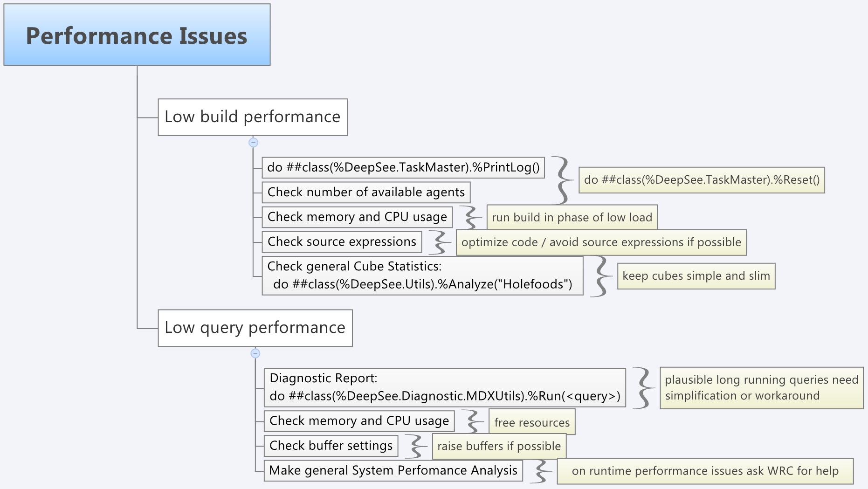Select keep cubes simple and slim callout
This screenshot has height=489, width=868.
696,276
